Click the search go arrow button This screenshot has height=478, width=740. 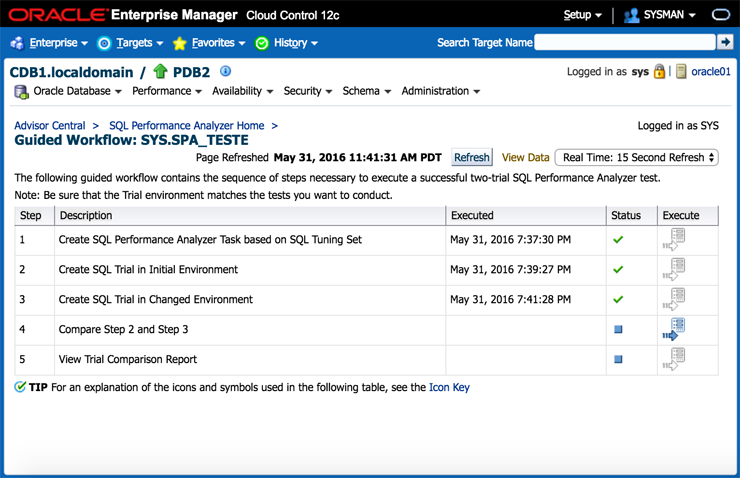(x=726, y=42)
